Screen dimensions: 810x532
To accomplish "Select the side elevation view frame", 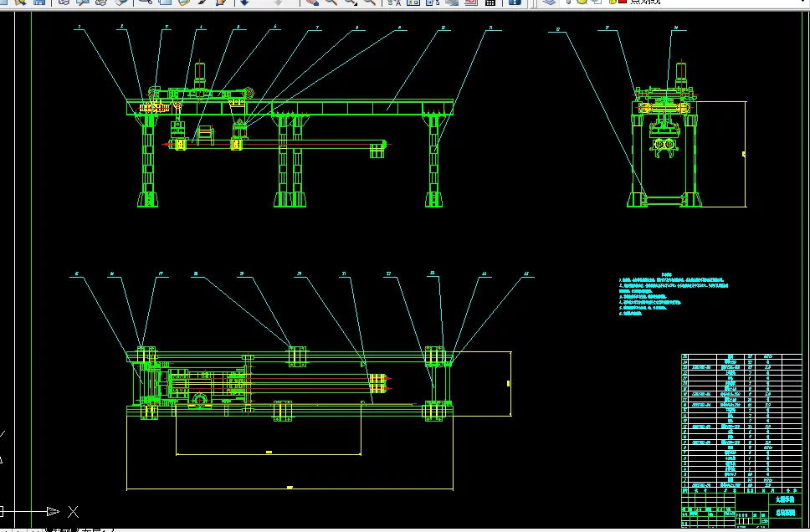I will tap(664, 153).
